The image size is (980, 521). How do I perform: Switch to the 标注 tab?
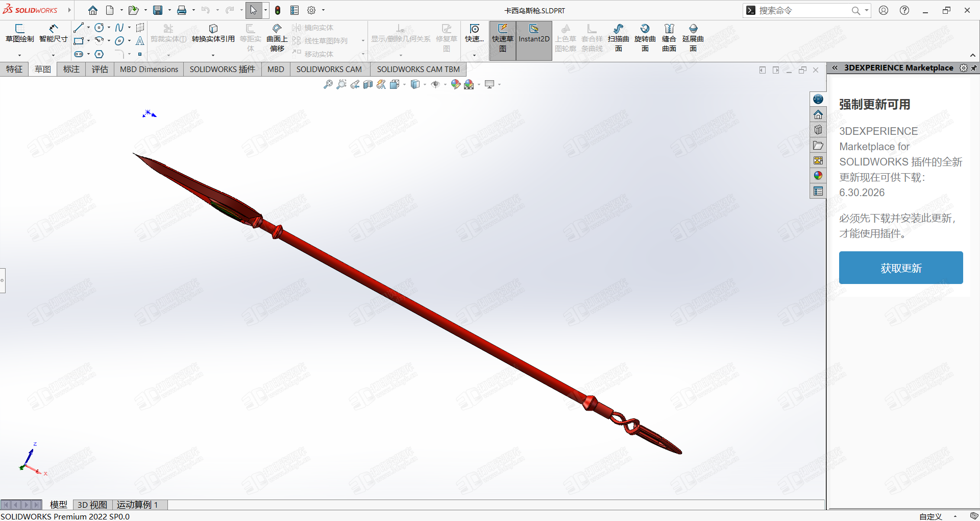71,69
